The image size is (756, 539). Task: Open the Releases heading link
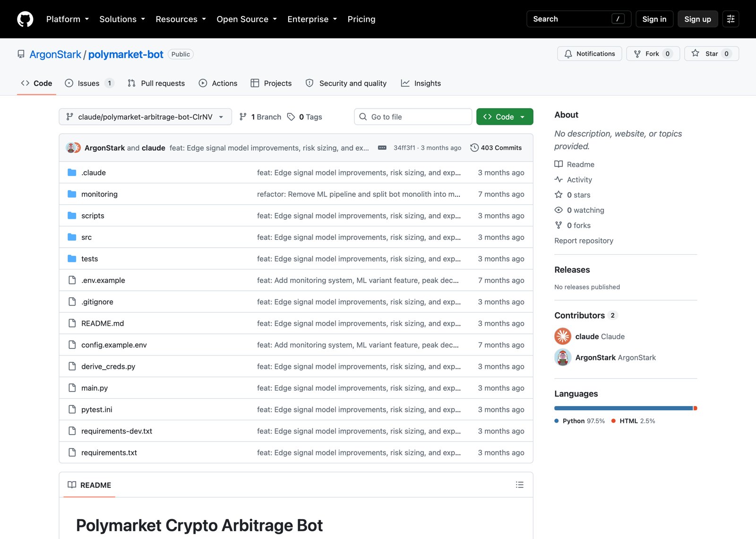pos(572,269)
